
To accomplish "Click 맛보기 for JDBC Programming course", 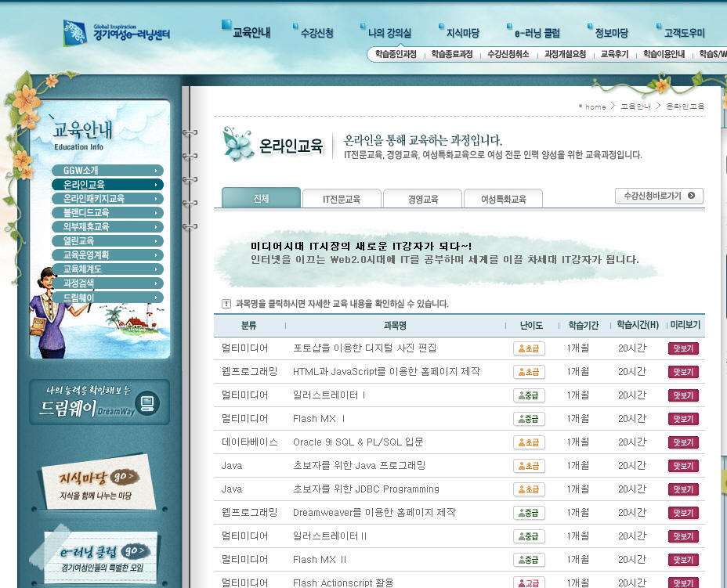I will coord(683,489).
